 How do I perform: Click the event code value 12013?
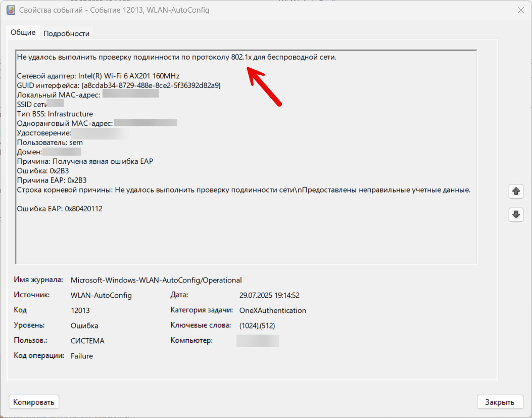(x=80, y=310)
